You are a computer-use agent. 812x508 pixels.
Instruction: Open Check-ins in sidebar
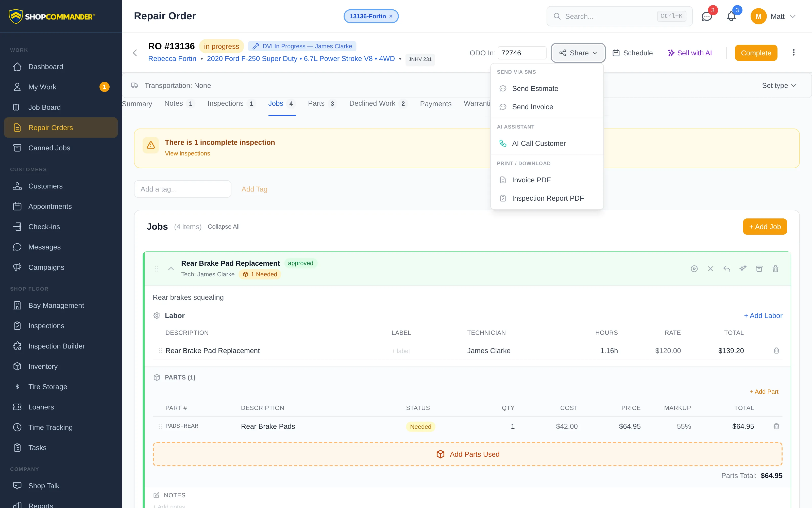coord(61,227)
